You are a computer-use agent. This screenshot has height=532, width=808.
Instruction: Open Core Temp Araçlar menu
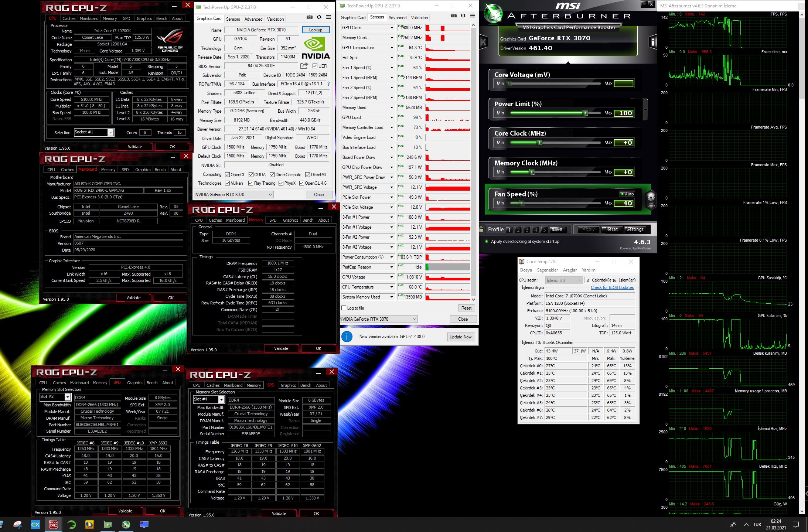pos(570,270)
